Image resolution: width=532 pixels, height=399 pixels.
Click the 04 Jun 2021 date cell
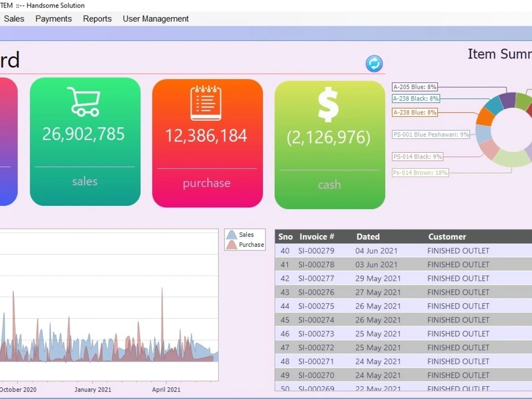(x=376, y=251)
